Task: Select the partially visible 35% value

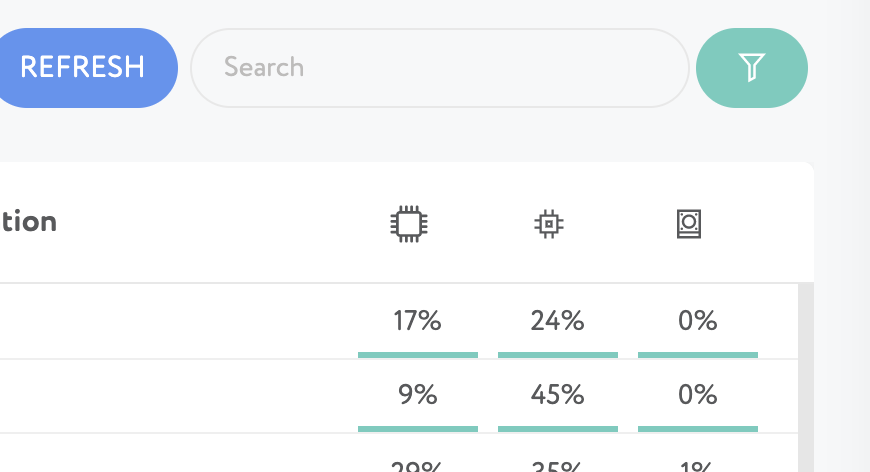Action: click(x=558, y=466)
